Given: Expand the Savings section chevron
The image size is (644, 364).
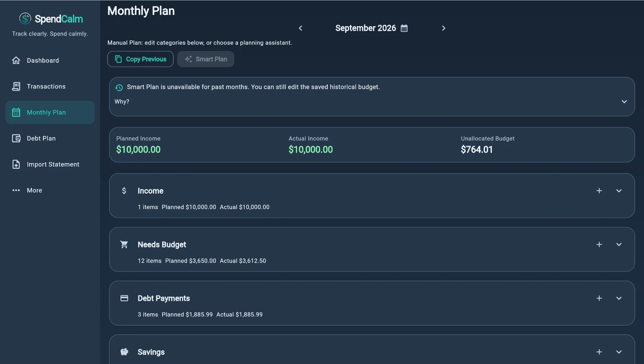Looking at the screenshot, I should 619,352.
